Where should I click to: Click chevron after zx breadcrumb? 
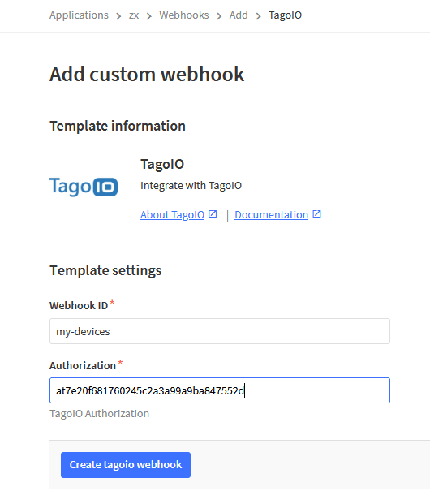click(148, 15)
